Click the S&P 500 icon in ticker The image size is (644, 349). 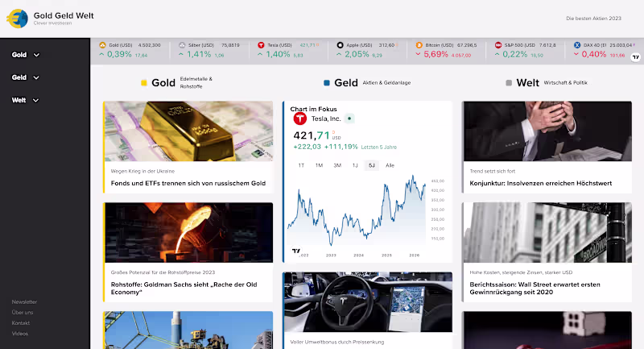point(498,45)
